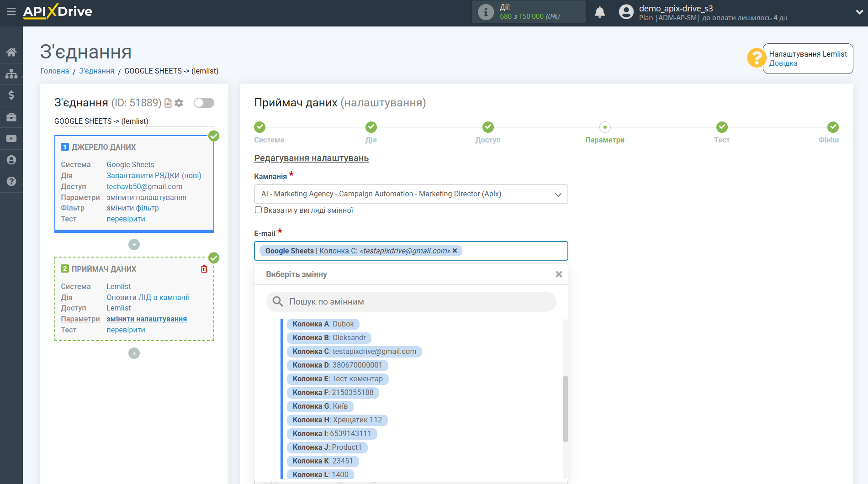Check Вказати у вигляді змінної
868x484 pixels.
258,210
